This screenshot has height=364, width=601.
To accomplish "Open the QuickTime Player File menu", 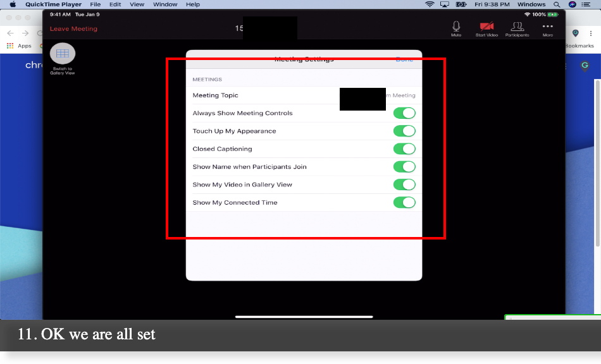I will [95, 4].
